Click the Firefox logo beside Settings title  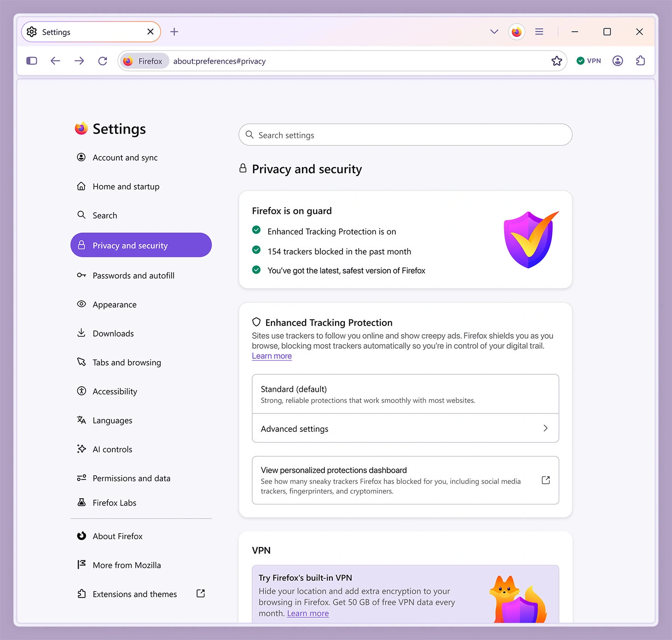click(x=81, y=128)
